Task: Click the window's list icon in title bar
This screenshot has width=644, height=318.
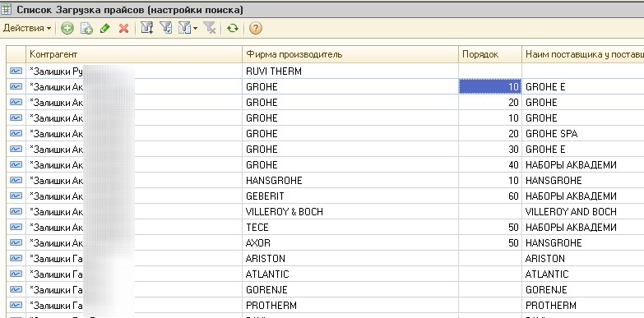Action: (x=6, y=9)
